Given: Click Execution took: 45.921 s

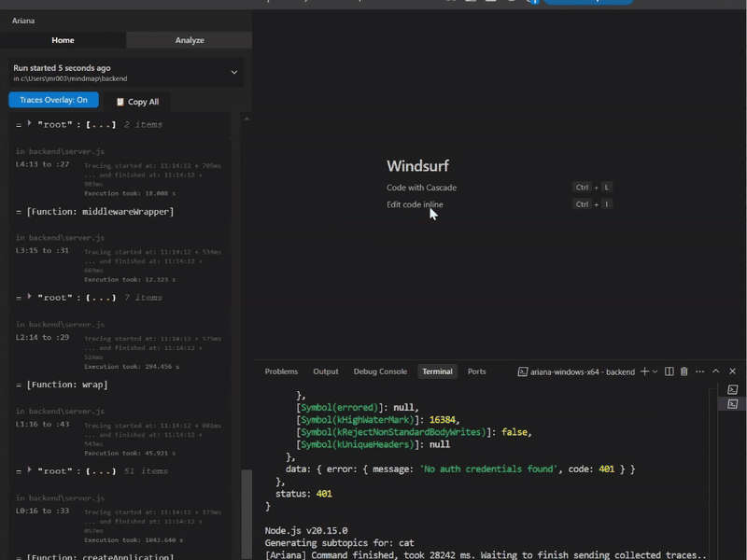Looking at the screenshot, I should coord(130,454).
